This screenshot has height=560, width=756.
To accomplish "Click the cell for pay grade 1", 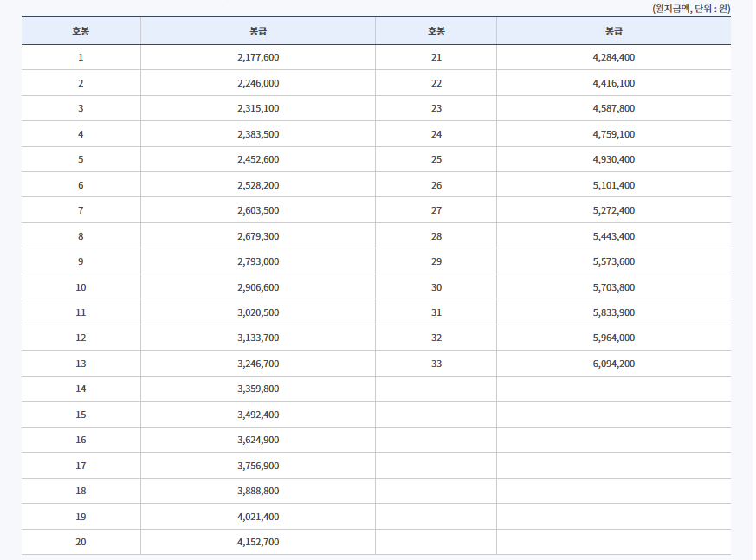I will (81, 57).
